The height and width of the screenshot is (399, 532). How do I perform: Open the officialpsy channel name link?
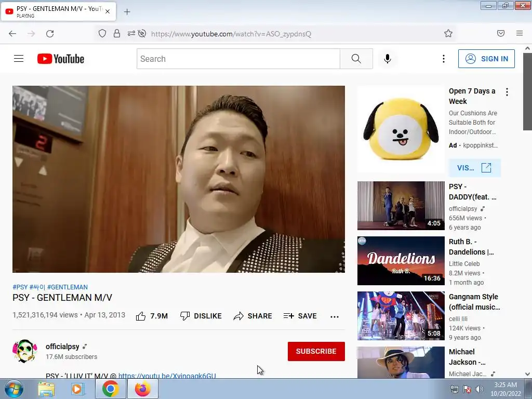[62, 347]
